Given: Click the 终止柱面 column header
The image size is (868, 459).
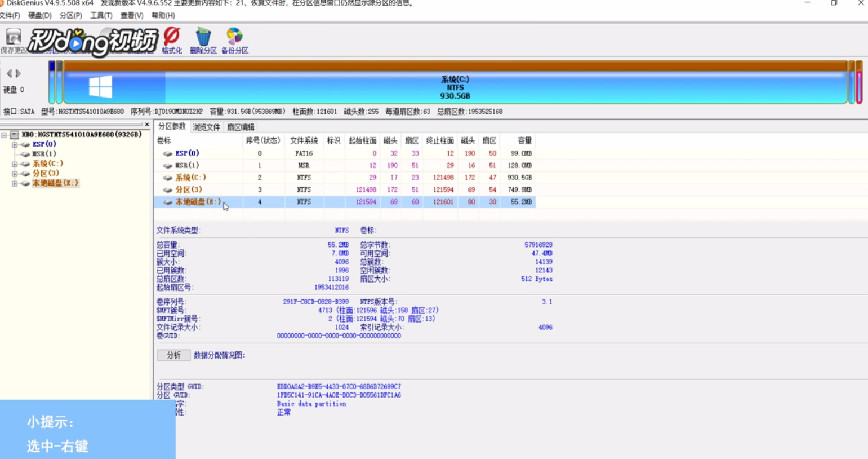Looking at the screenshot, I should [x=440, y=141].
